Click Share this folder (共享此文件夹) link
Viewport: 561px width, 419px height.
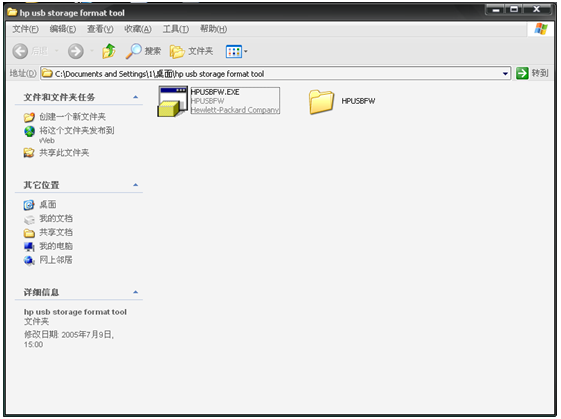pyautogui.click(x=64, y=153)
